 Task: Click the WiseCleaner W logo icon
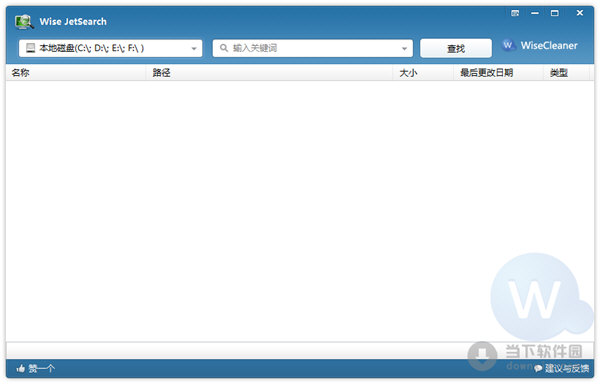pos(508,45)
